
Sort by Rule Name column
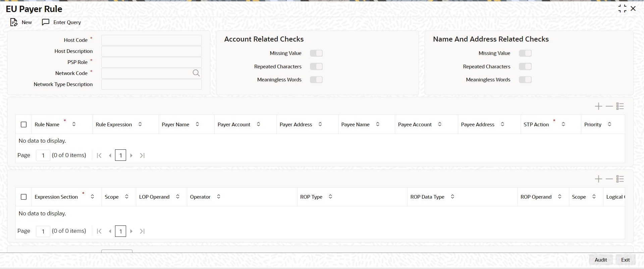point(74,124)
